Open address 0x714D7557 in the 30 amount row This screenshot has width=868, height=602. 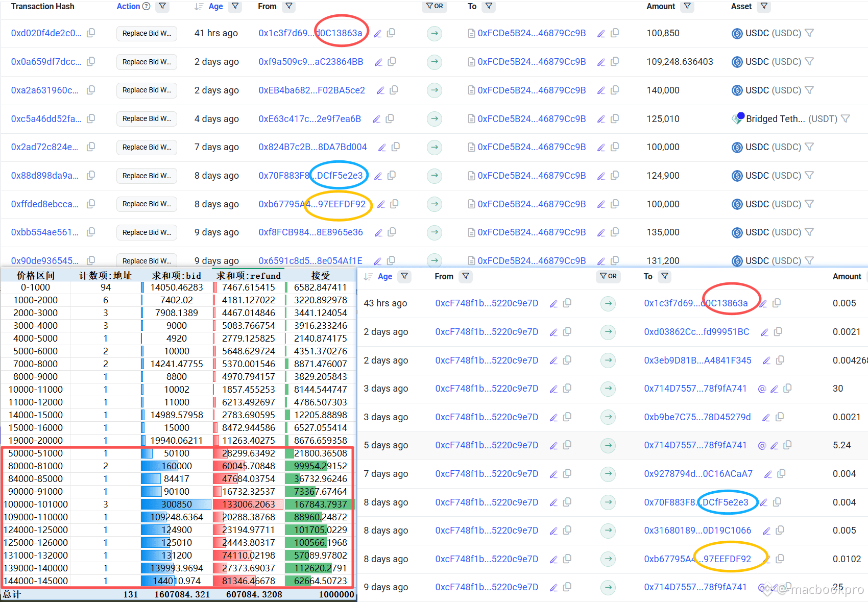[695, 388]
